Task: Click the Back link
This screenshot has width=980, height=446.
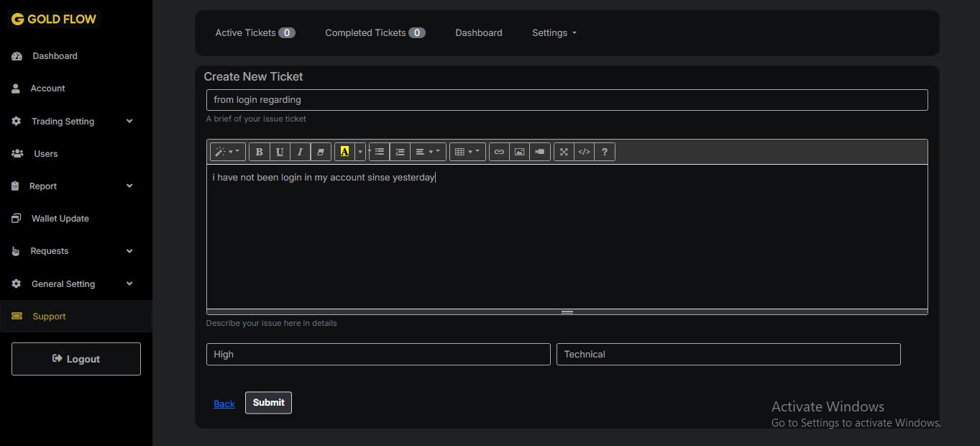Action: pyautogui.click(x=224, y=404)
